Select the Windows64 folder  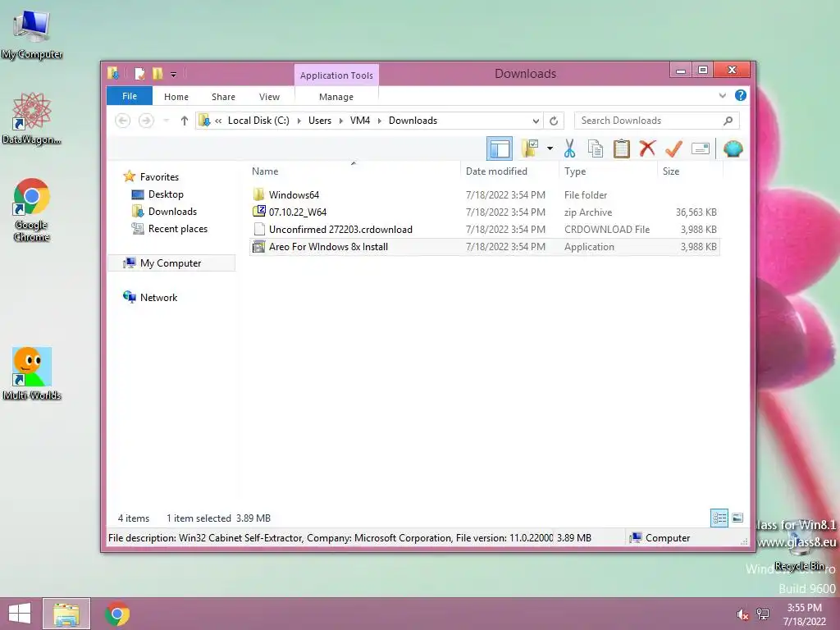click(x=294, y=195)
